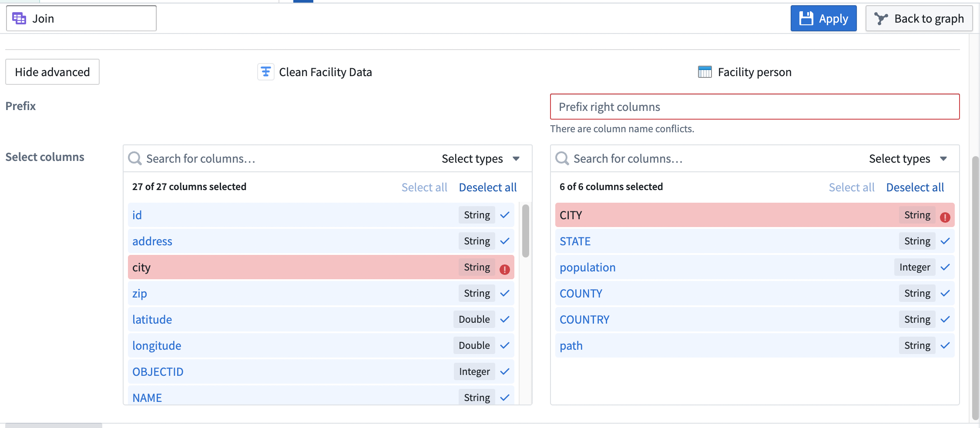Viewport: 980px width, 428px height.
Task: Deselect the id column checkmark
Action: [x=505, y=215]
